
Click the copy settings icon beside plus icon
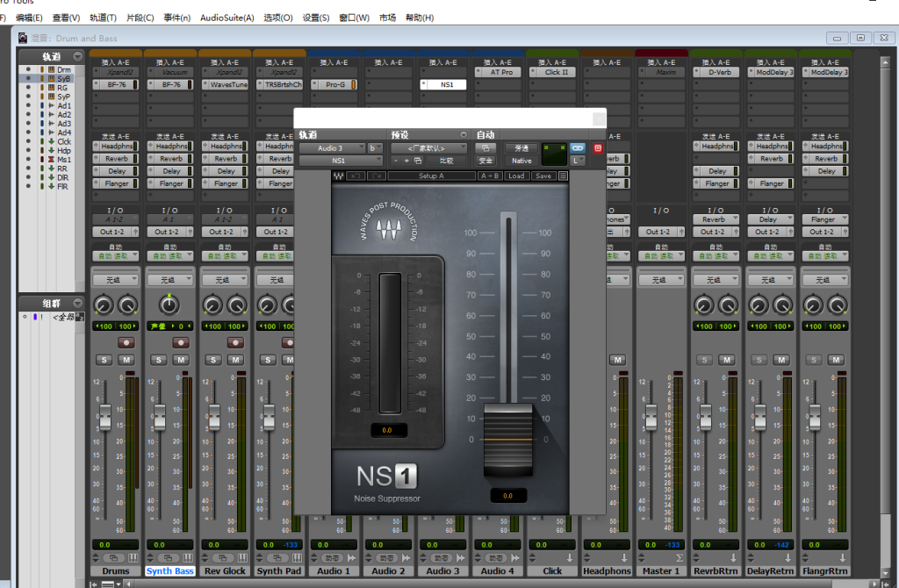click(418, 161)
